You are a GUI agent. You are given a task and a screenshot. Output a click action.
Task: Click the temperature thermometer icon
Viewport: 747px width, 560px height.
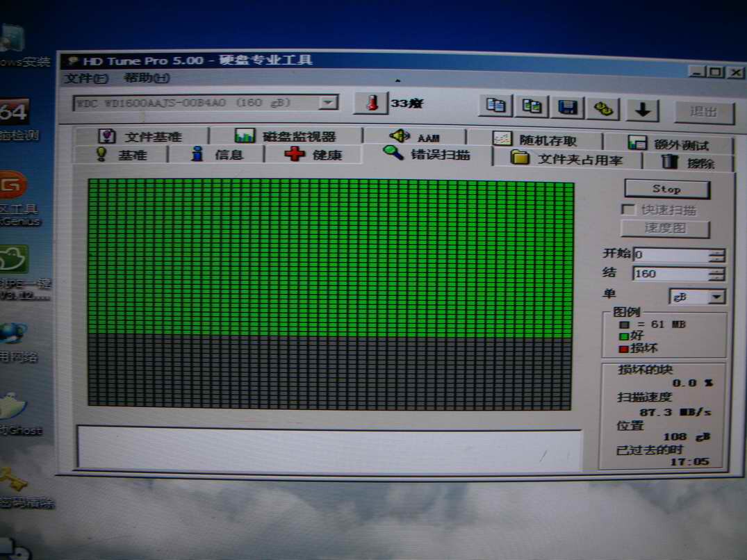click(370, 103)
